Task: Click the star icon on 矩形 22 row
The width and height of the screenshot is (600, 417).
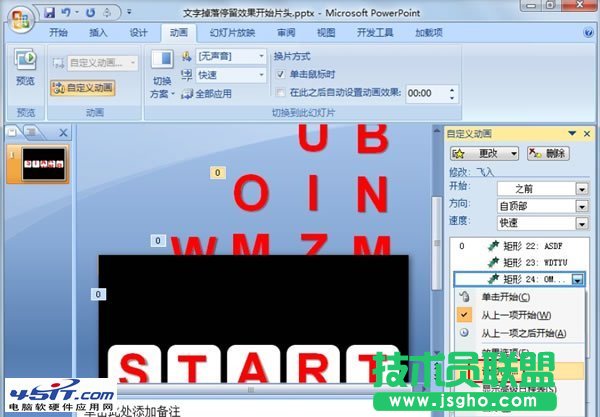Action: coord(493,246)
